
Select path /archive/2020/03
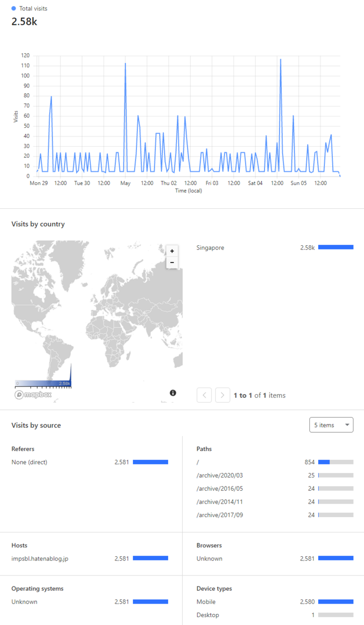point(220,476)
